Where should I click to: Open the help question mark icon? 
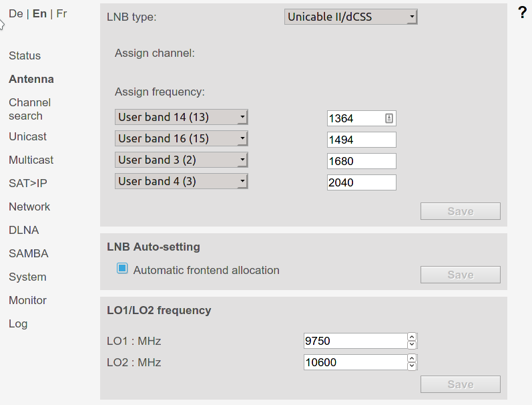523,13
